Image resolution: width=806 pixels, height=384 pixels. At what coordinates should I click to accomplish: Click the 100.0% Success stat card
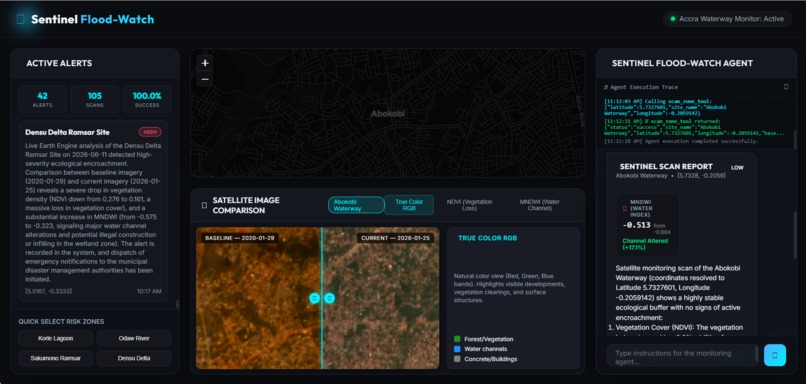[x=147, y=99]
